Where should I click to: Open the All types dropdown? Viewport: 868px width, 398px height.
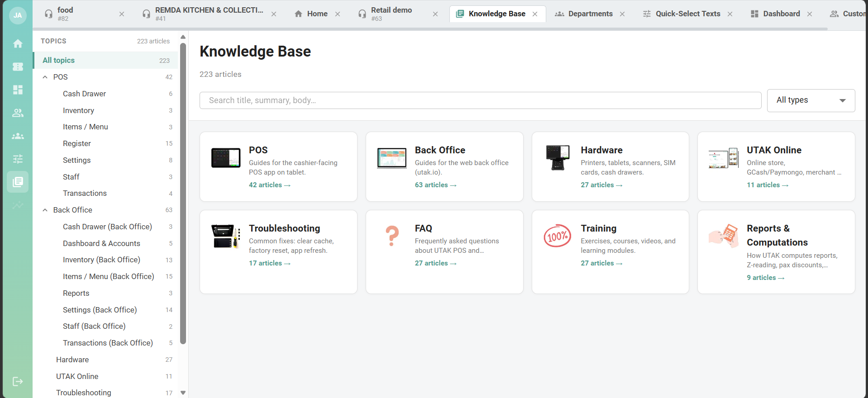[x=811, y=100]
